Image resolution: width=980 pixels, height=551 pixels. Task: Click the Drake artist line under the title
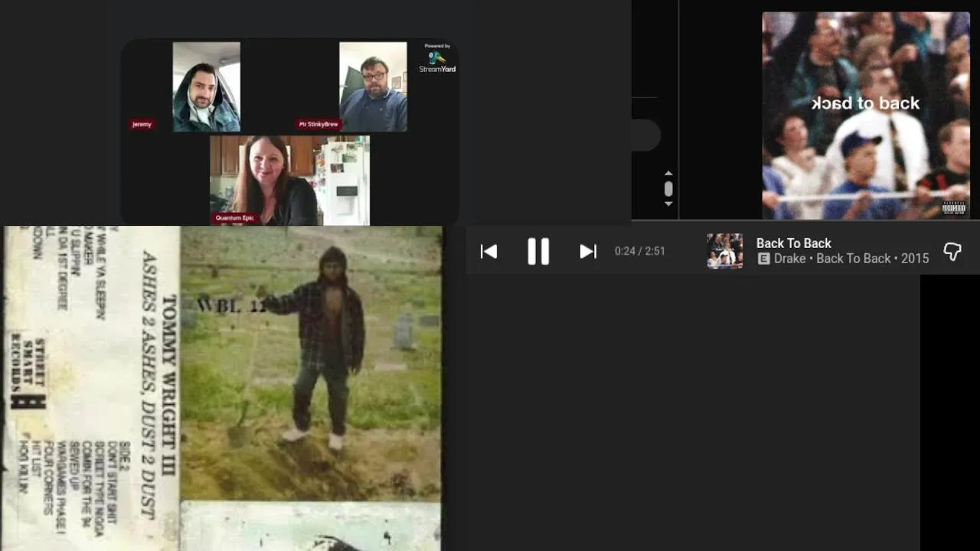tap(851, 259)
